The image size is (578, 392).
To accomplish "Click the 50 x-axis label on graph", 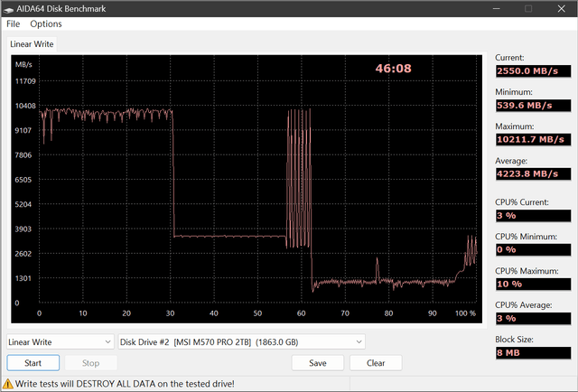I will tap(257, 313).
